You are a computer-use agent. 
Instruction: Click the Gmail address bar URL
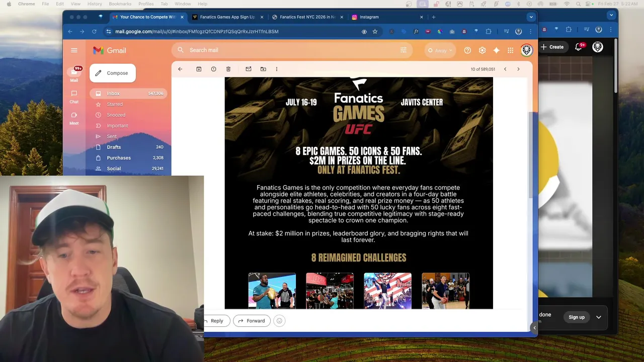click(x=197, y=31)
